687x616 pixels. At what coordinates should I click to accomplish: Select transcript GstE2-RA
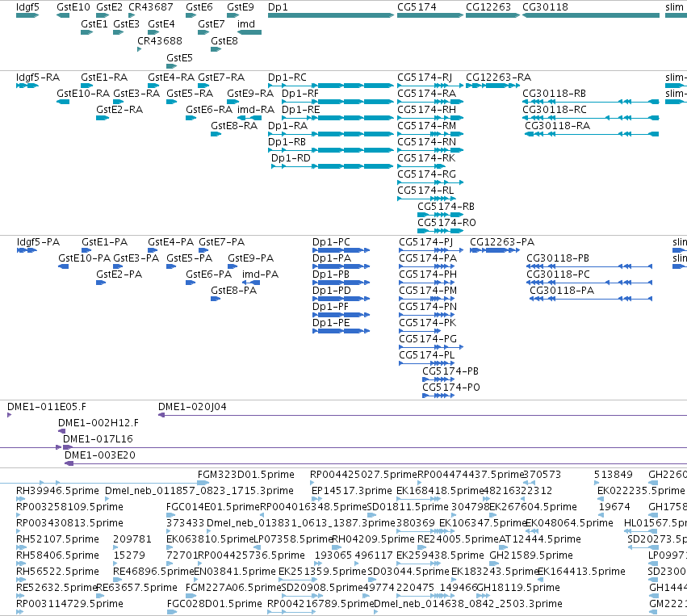tap(119, 110)
